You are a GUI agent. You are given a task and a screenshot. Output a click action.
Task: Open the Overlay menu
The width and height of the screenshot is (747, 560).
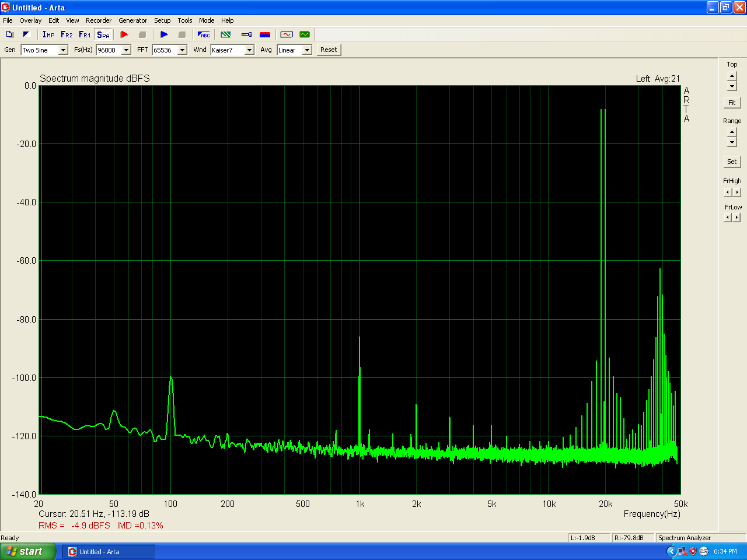coord(30,20)
